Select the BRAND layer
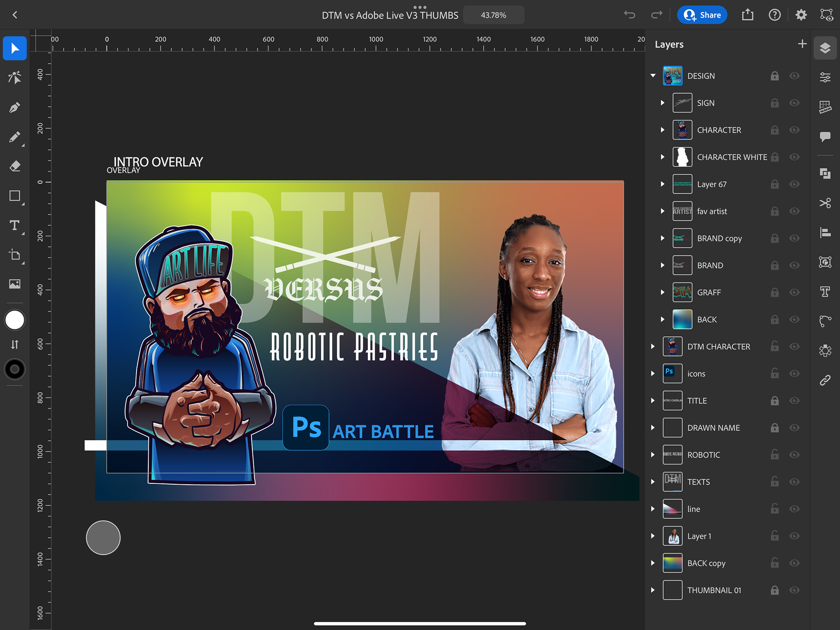The width and height of the screenshot is (840, 630). tap(727, 265)
